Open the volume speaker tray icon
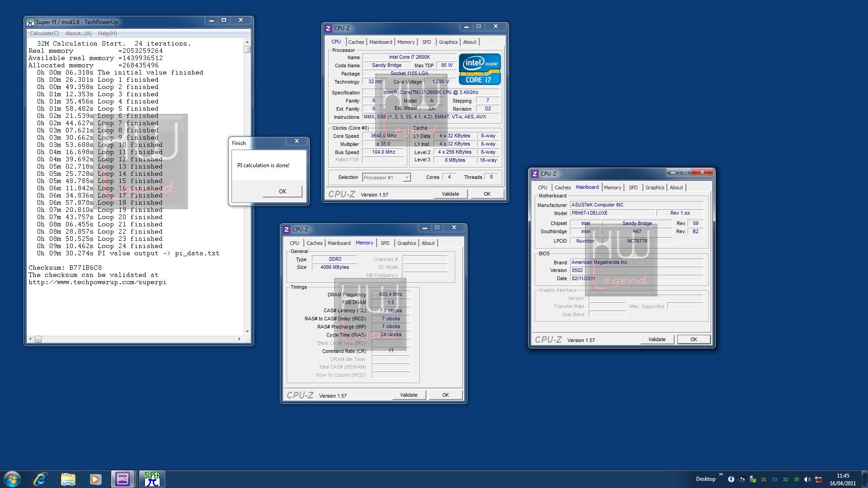The image size is (868, 488). tap(807, 479)
